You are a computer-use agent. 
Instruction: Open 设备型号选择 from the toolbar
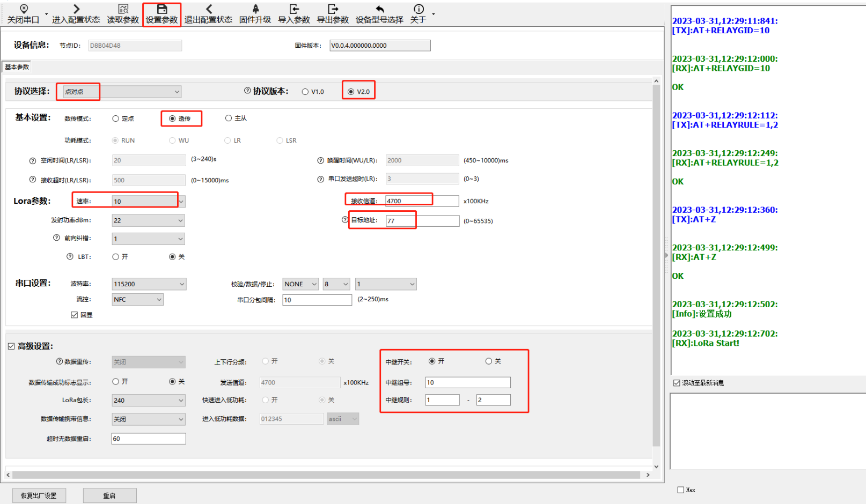coord(379,14)
